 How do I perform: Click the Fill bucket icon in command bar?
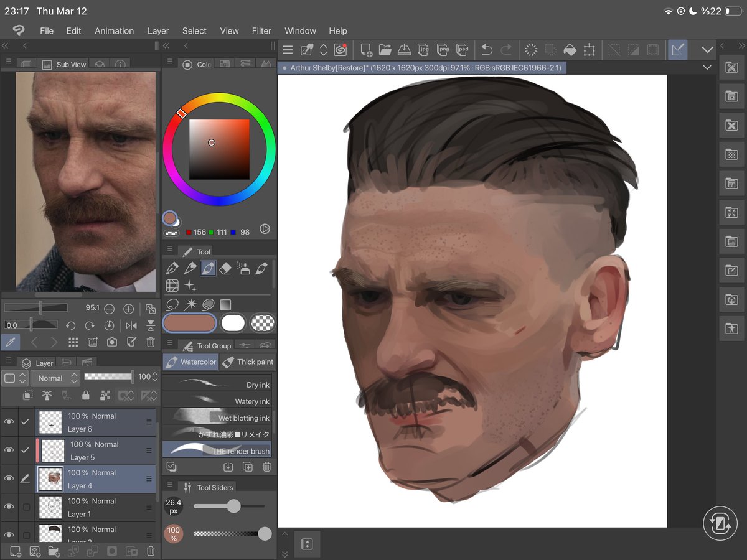(x=570, y=50)
